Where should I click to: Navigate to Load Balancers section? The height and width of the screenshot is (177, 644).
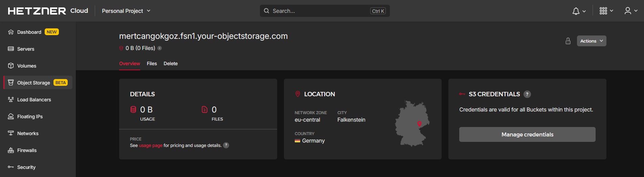[x=34, y=100]
